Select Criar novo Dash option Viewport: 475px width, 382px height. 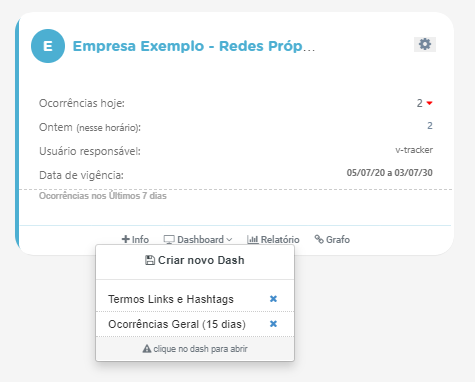195,260
